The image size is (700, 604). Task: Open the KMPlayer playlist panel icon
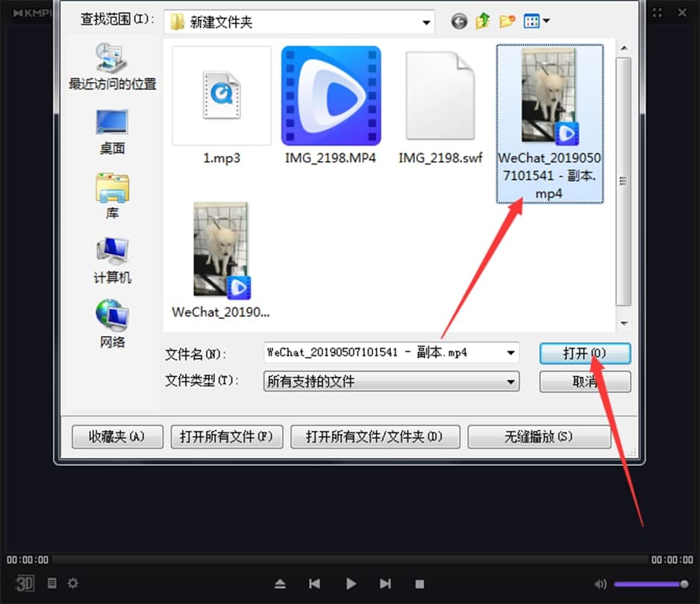tap(51, 583)
